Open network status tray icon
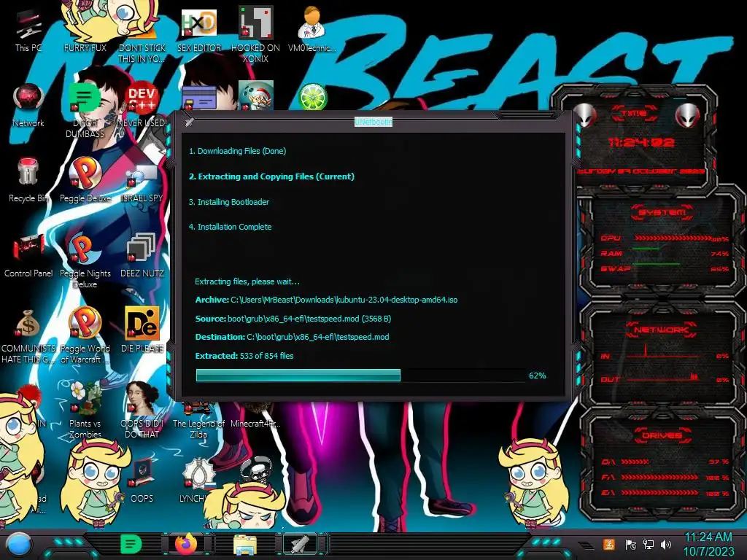Image resolution: width=747 pixels, height=560 pixels. [x=649, y=544]
